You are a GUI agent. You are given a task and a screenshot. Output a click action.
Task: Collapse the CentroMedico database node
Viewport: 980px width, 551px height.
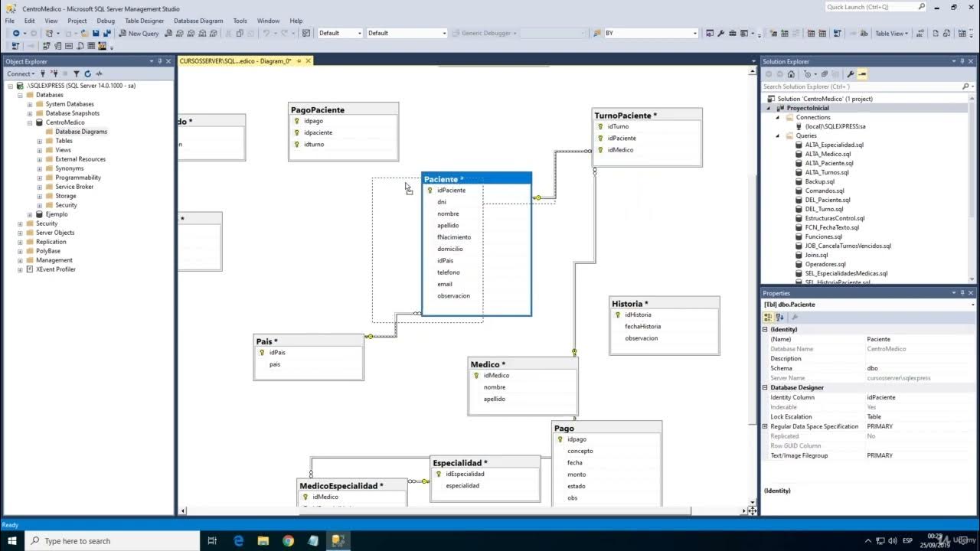(30, 122)
